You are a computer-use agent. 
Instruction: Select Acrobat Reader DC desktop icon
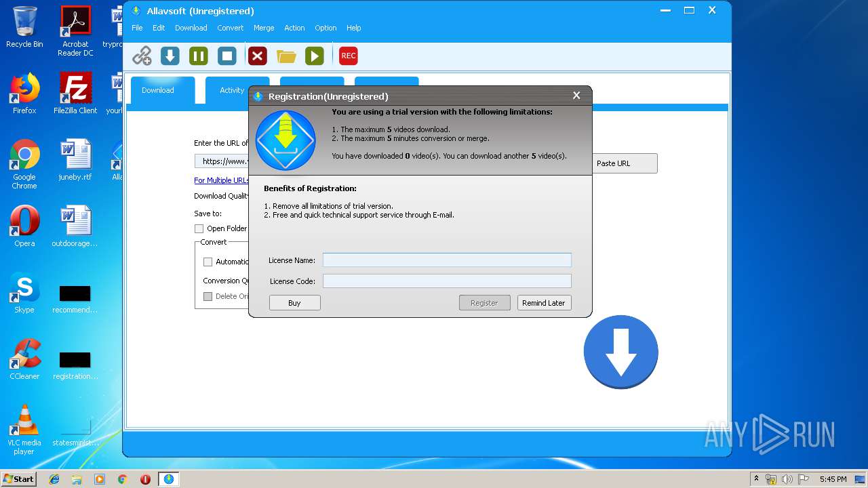point(75,31)
